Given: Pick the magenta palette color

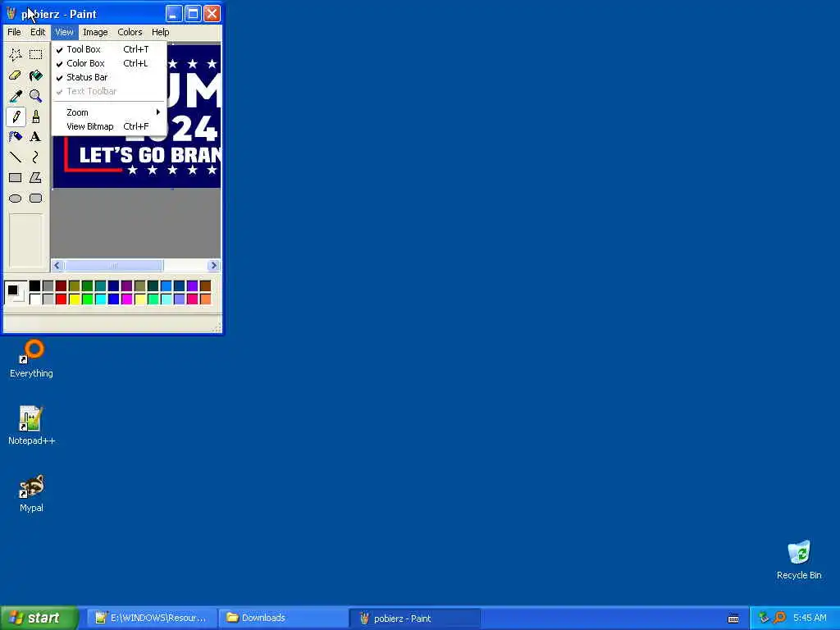Looking at the screenshot, I should pos(127,299).
